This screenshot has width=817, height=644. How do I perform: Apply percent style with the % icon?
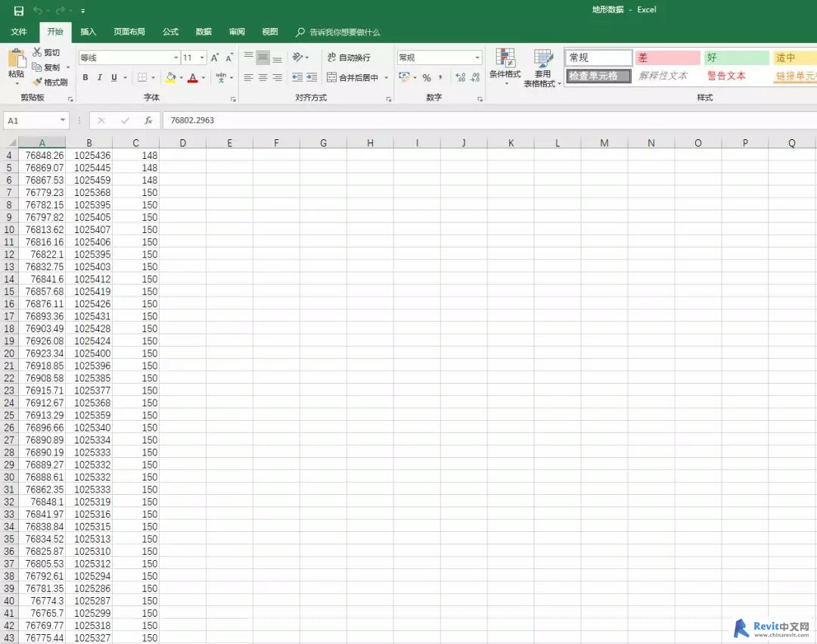tap(427, 77)
